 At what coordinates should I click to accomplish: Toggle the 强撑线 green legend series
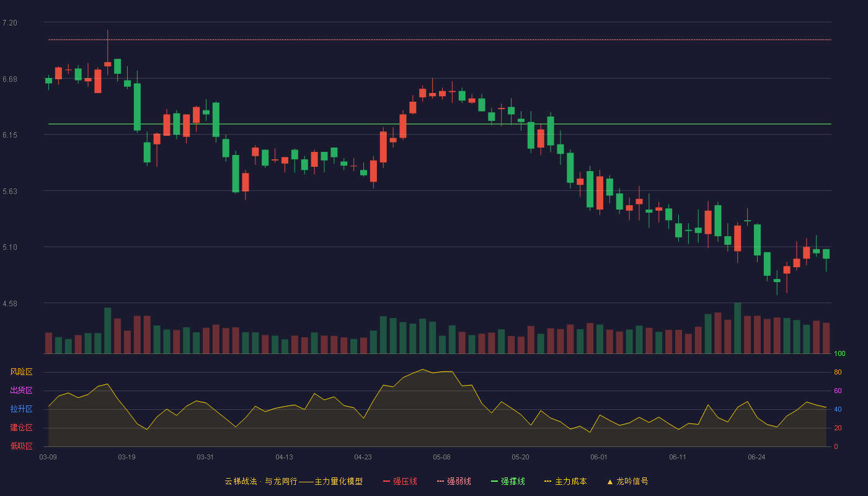pos(508,481)
